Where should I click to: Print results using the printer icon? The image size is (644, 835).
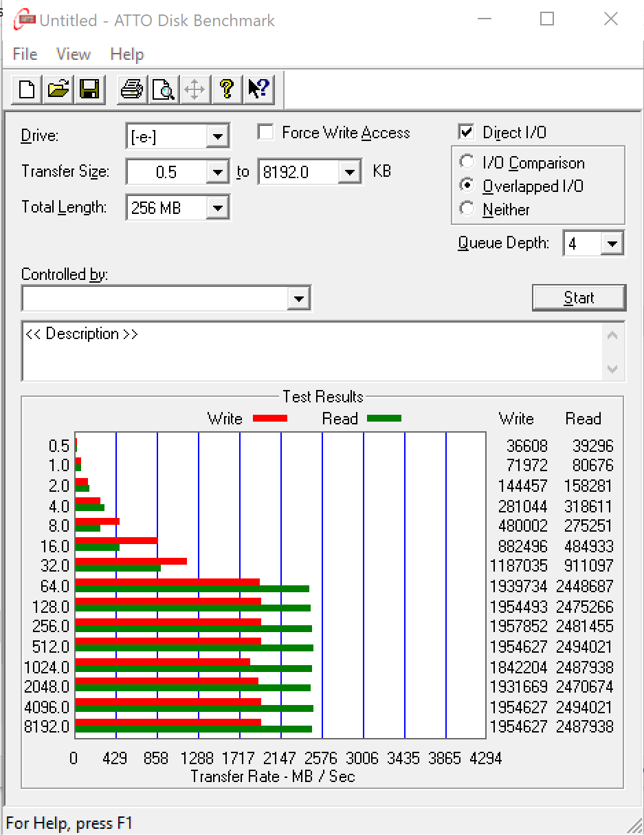pos(131,89)
